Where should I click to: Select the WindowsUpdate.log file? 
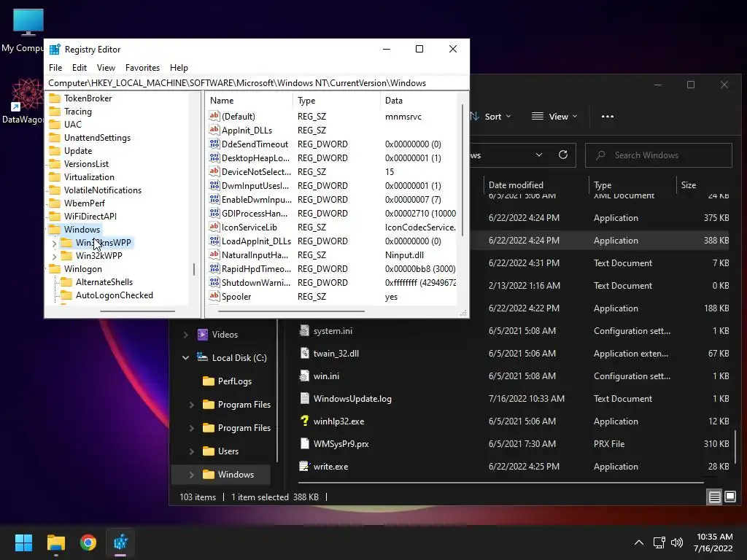coord(352,399)
